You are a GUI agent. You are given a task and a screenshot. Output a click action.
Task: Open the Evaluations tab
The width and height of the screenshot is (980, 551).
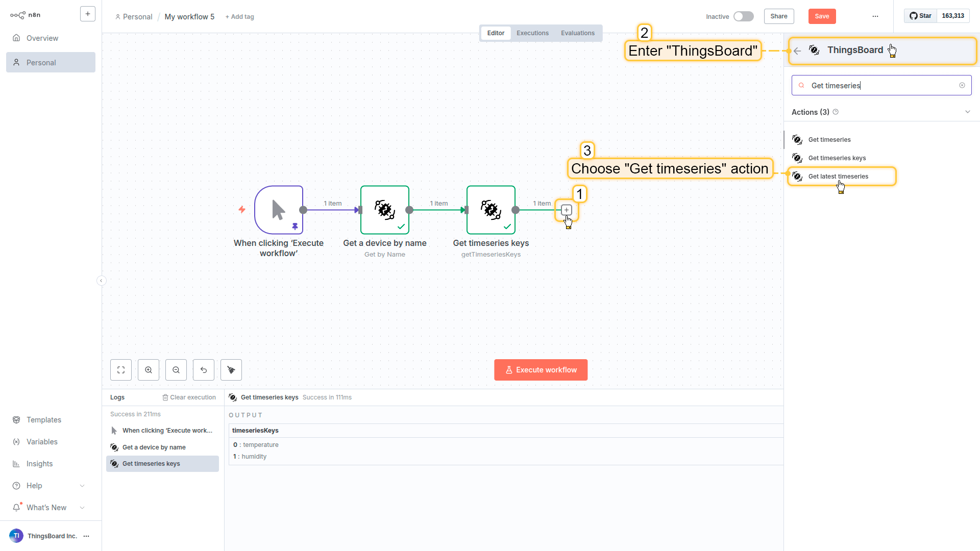point(577,33)
